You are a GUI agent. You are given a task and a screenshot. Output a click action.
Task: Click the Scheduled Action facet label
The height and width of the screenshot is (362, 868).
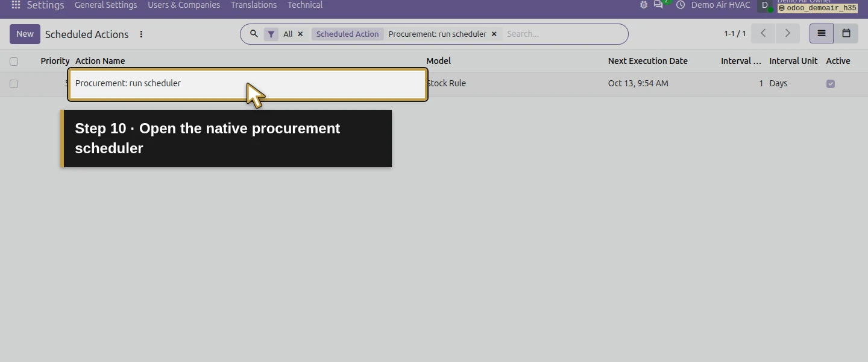[x=347, y=34]
